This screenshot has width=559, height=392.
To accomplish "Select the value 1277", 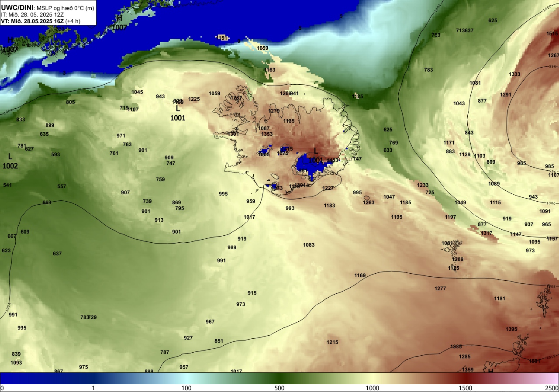I will pyautogui.click(x=440, y=289).
